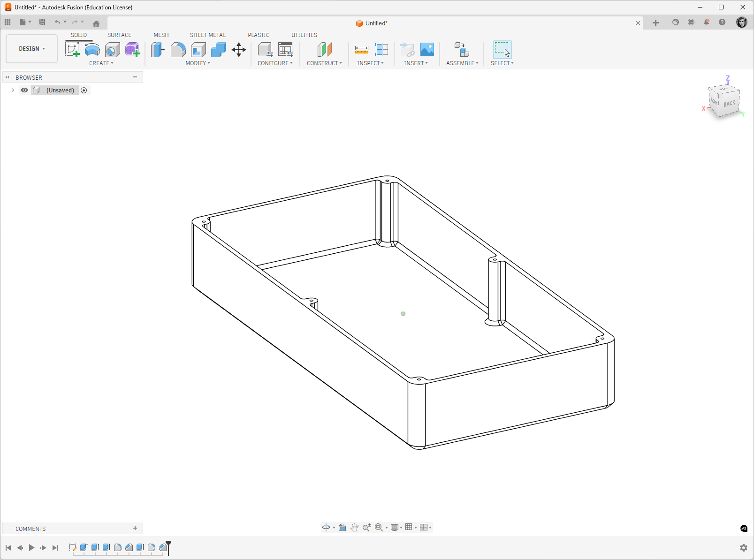Click the Change Parameters table icon
Viewport: 754px width, 560px height.
pyautogui.click(x=286, y=49)
